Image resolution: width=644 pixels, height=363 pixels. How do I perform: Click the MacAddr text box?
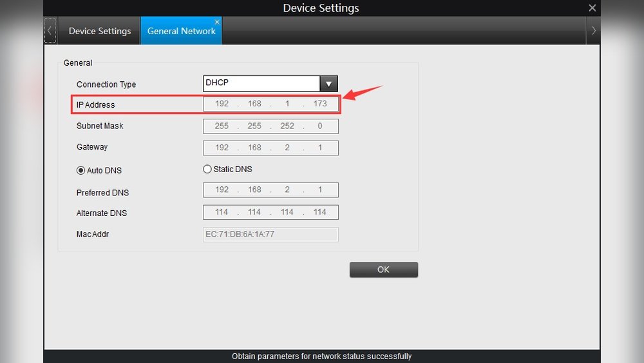270,234
